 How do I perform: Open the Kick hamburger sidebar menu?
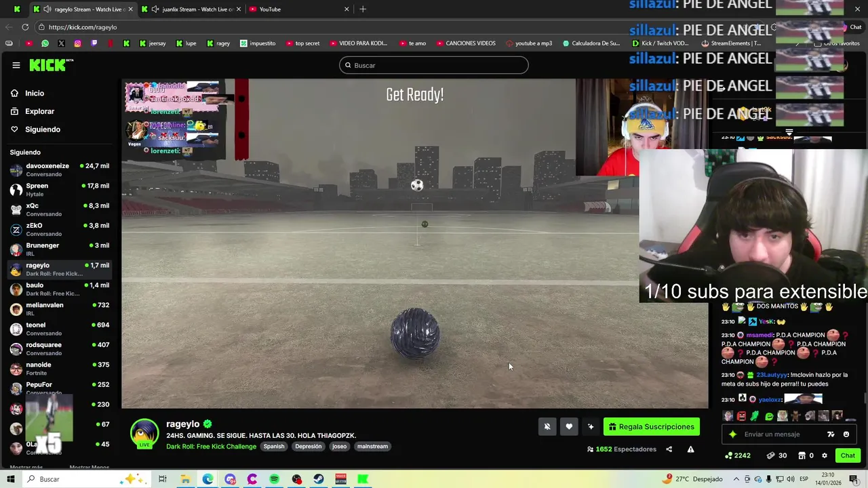pos(16,65)
